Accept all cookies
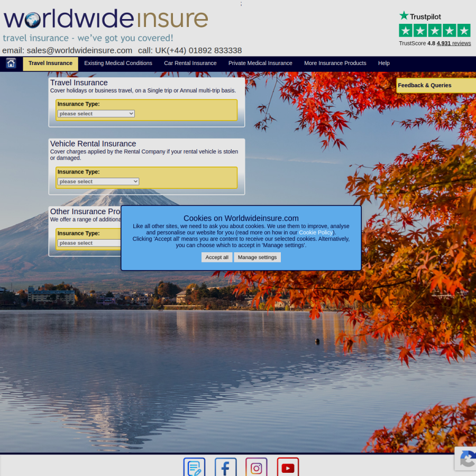Viewport: 476px width, 476px height. [x=217, y=257]
